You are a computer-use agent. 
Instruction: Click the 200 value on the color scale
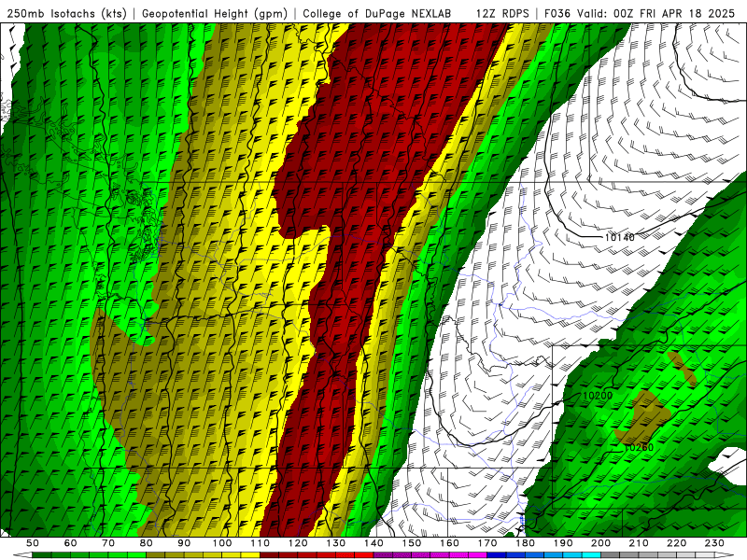tap(600, 543)
